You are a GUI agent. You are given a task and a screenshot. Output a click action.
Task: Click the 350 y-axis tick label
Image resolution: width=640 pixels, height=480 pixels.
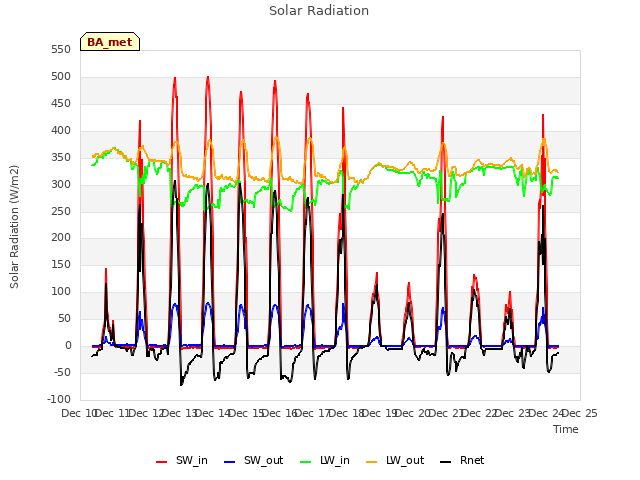click(x=61, y=157)
